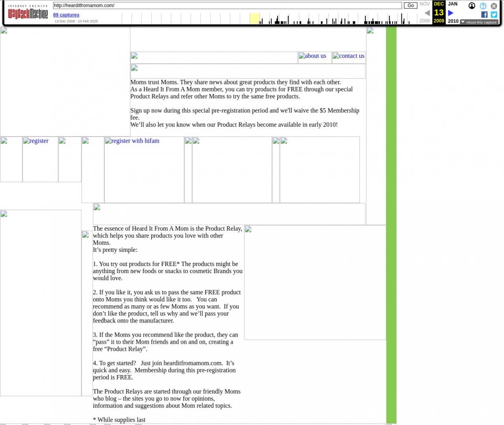This screenshot has width=504, height=425.
Task: Click the text "Sign up now during this special"
Action: tap(244, 114)
